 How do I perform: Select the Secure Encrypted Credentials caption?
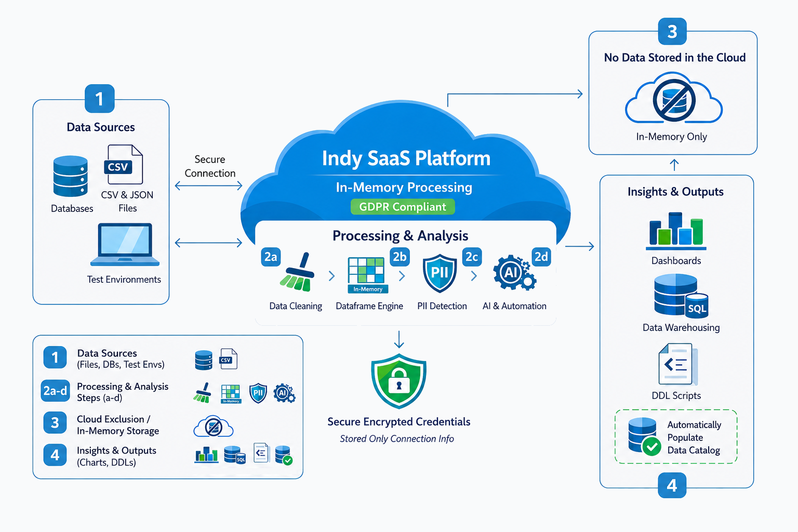(x=399, y=422)
